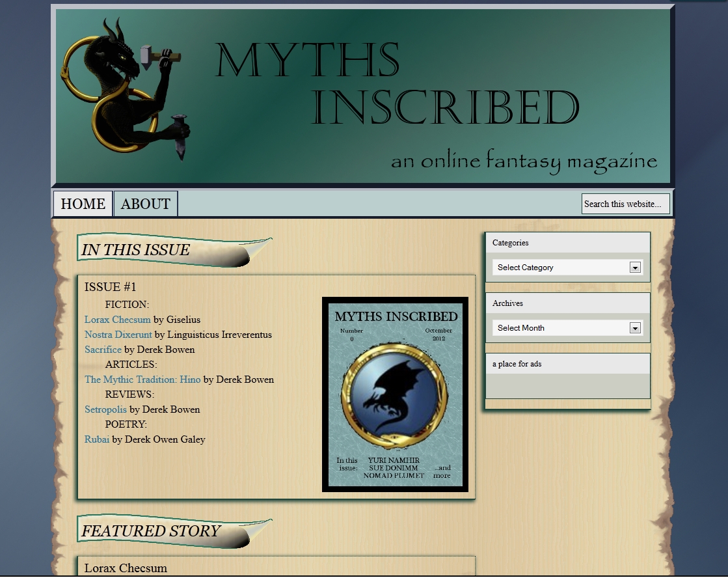The image size is (728, 580).
Task: Open the Nostra Dixerunt story link
Action: click(x=118, y=335)
